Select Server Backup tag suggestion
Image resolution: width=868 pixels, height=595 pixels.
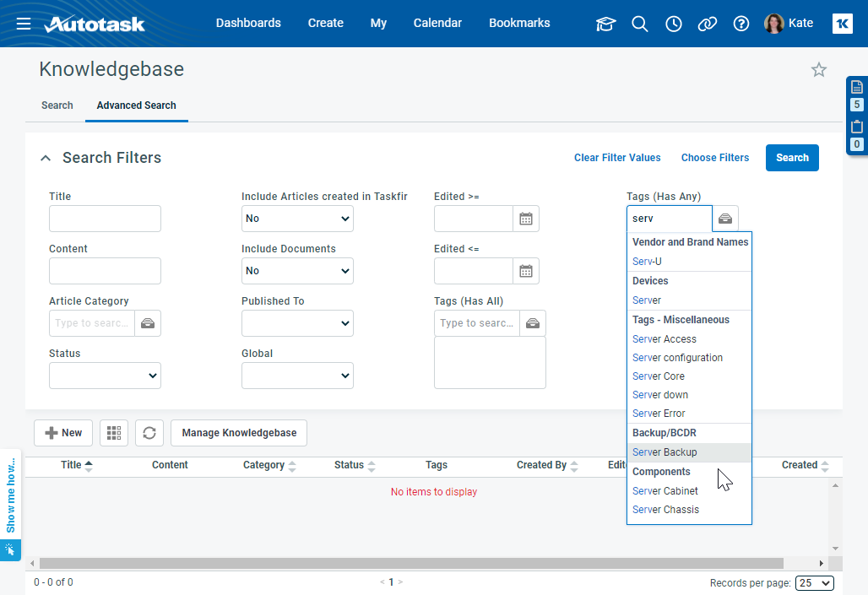pyautogui.click(x=665, y=452)
